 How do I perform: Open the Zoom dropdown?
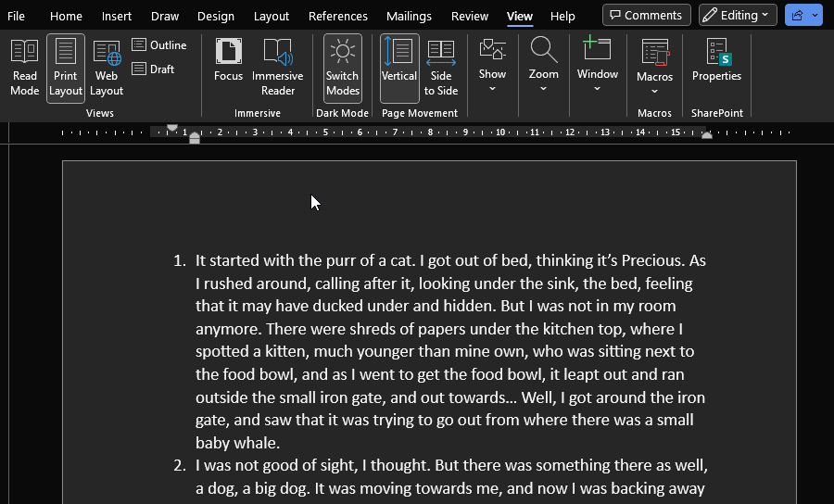[543, 66]
